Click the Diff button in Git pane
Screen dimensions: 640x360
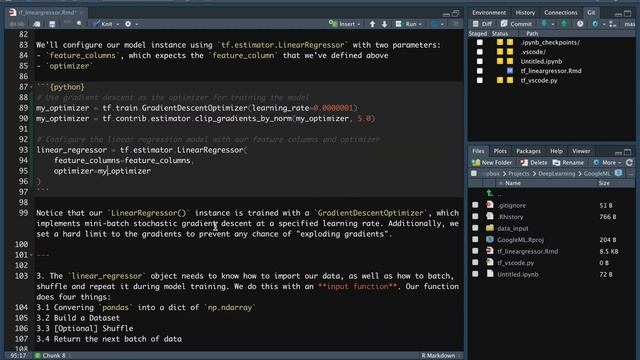(x=482, y=24)
